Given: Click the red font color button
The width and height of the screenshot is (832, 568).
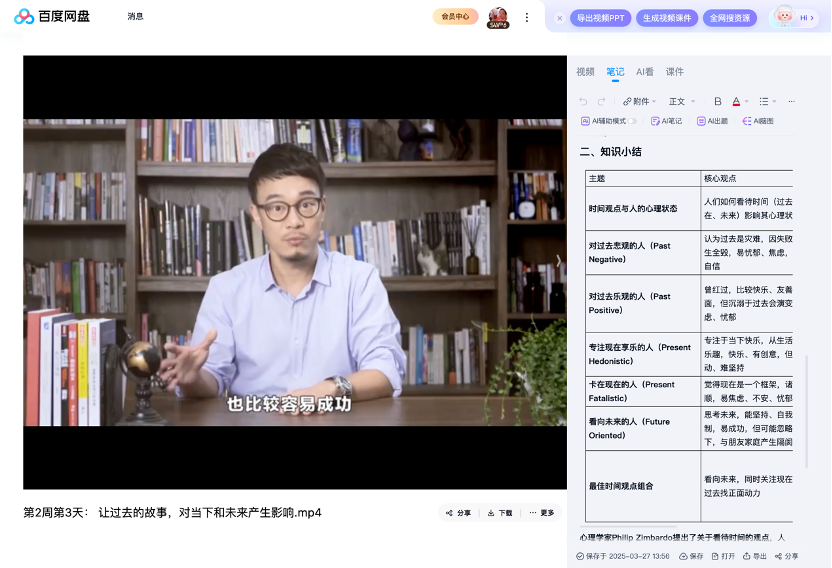Looking at the screenshot, I should (736, 101).
